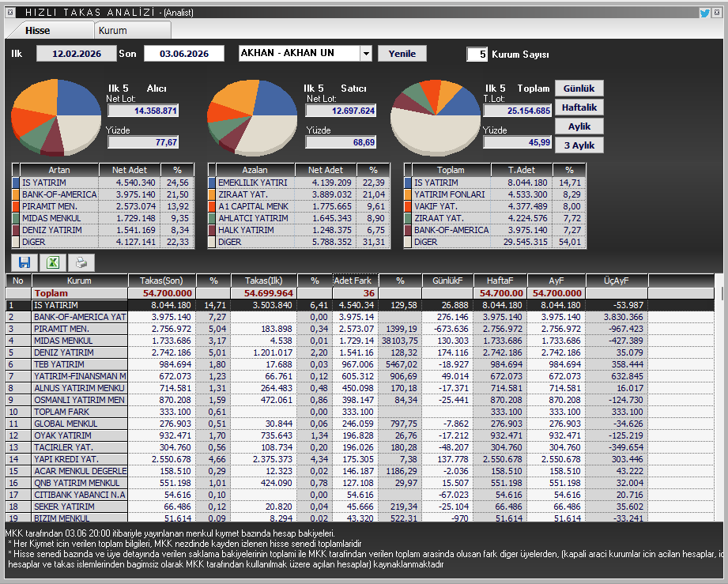The width and height of the screenshot is (728, 584).
Task: Click the Artan column header
Action: (59, 170)
